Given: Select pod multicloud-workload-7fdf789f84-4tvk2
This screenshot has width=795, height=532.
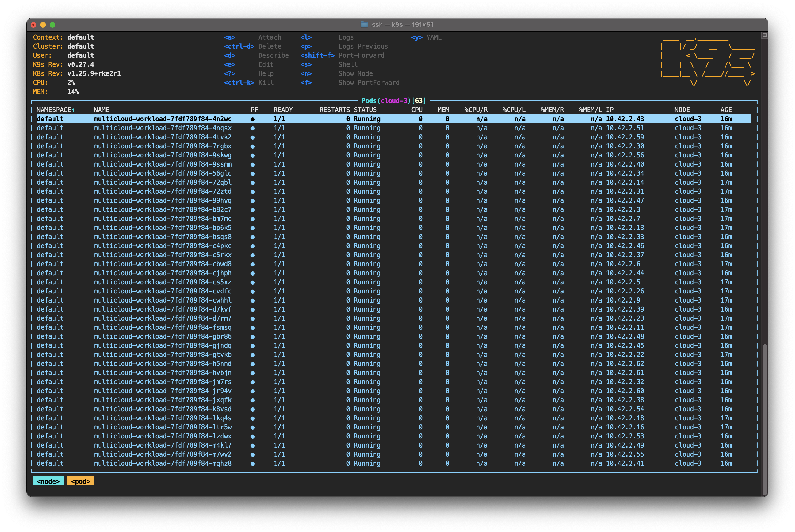Looking at the screenshot, I should click(x=394, y=137).
